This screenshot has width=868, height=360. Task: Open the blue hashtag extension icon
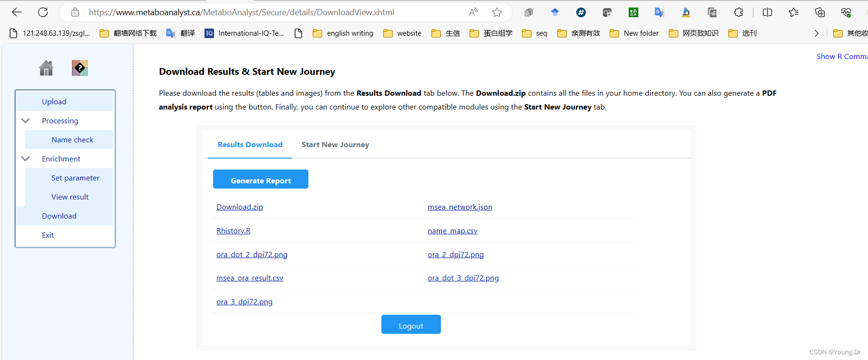click(581, 12)
